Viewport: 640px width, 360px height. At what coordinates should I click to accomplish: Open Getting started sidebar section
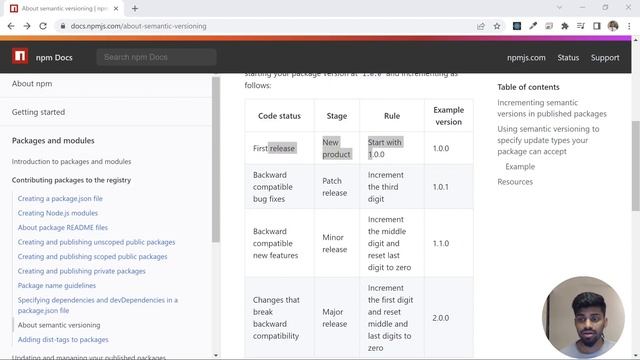[x=38, y=112]
